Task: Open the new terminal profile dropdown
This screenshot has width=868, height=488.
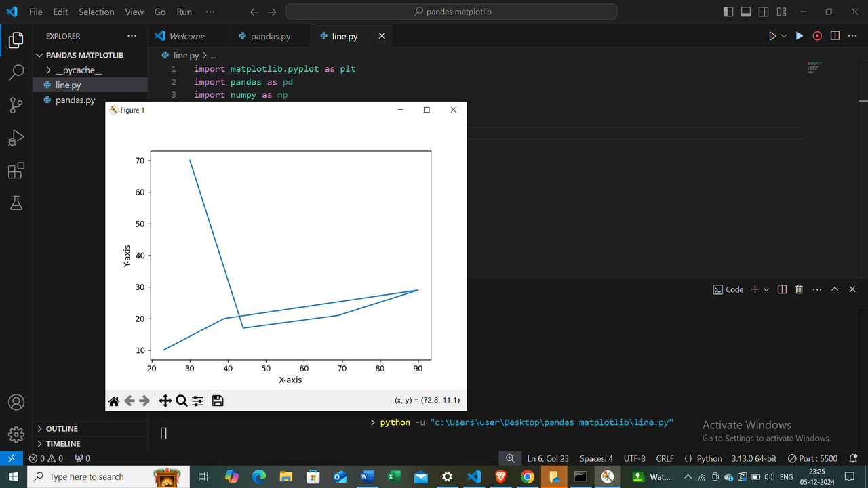Action: (x=767, y=289)
